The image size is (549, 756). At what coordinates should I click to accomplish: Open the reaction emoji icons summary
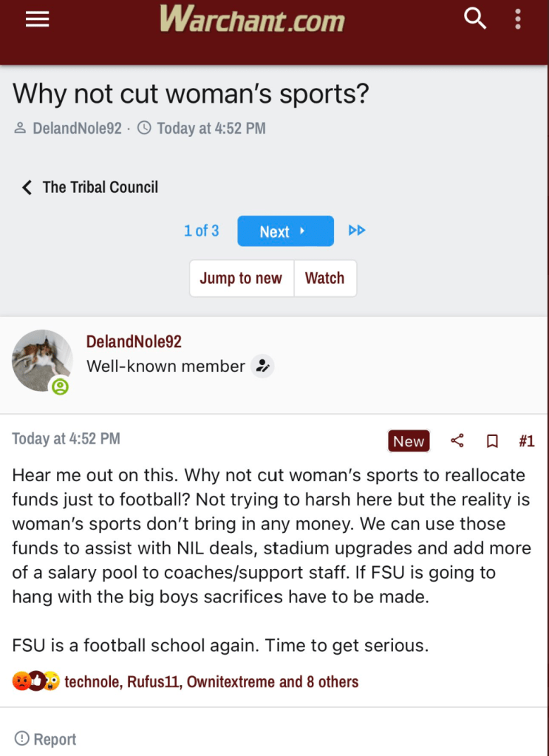(x=36, y=681)
